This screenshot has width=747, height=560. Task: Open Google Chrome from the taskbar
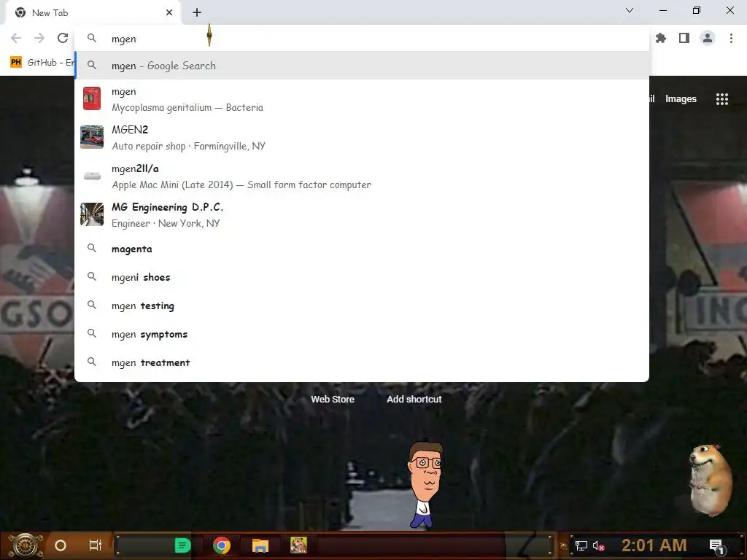[222, 545]
